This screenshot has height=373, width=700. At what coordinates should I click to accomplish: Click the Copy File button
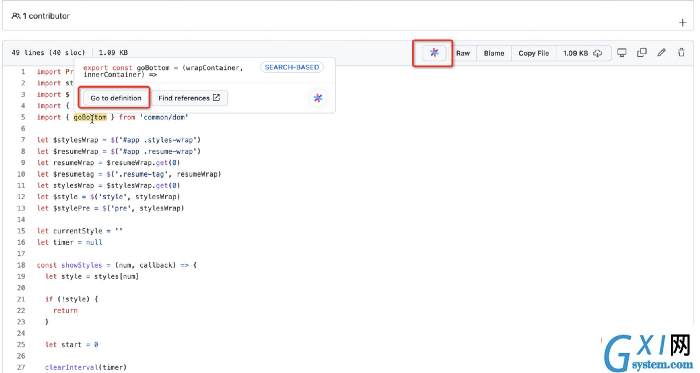pos(533,53)
